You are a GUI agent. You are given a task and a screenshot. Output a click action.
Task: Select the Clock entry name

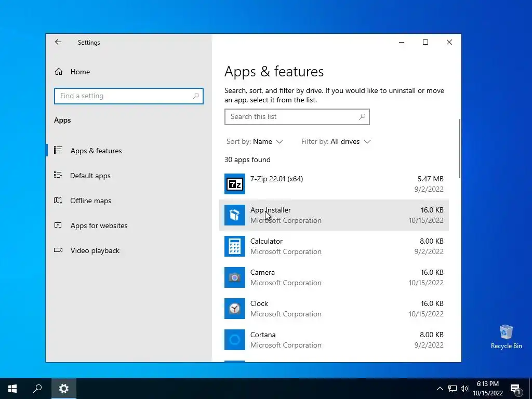259,303
